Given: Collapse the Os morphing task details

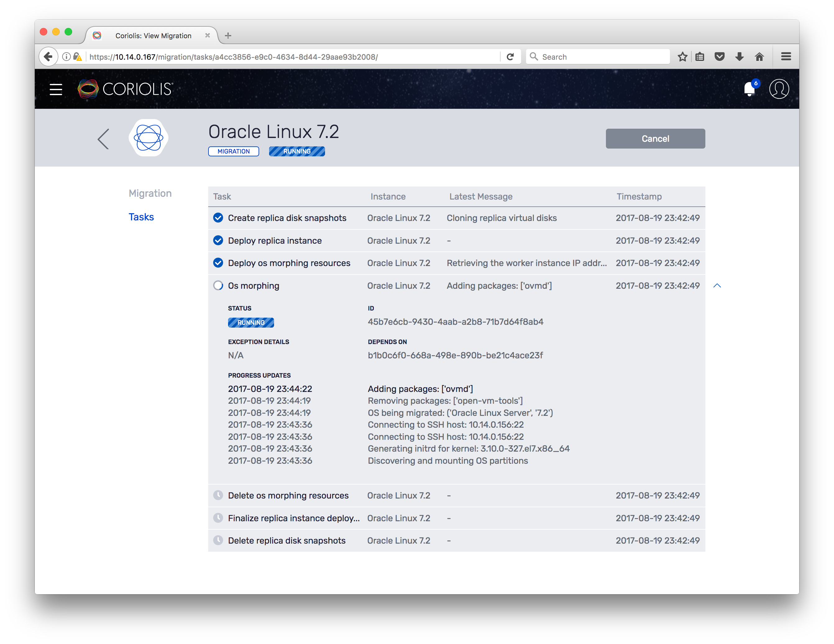Looking at the screenshot, I should [717, 285].
